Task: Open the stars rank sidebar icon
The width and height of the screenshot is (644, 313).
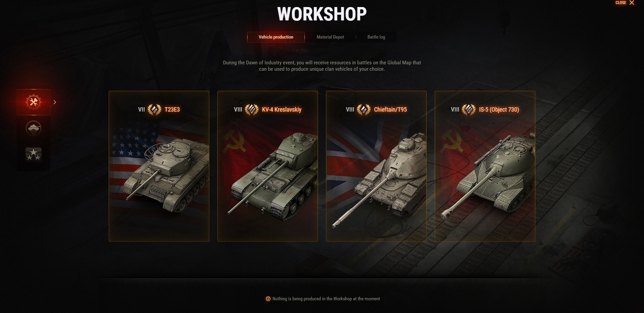Action: coord(34,154)
